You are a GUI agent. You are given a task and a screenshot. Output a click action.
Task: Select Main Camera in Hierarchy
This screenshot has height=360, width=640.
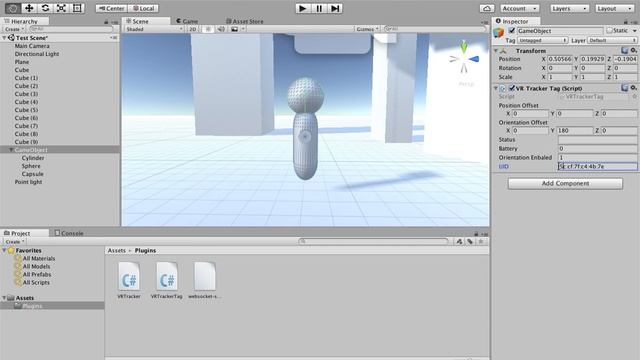pos(32,46)
